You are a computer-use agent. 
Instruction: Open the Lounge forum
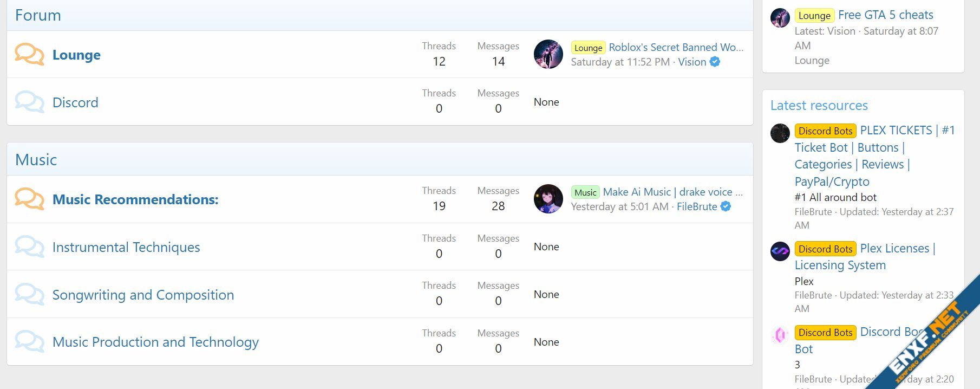[x=76, y=55]
